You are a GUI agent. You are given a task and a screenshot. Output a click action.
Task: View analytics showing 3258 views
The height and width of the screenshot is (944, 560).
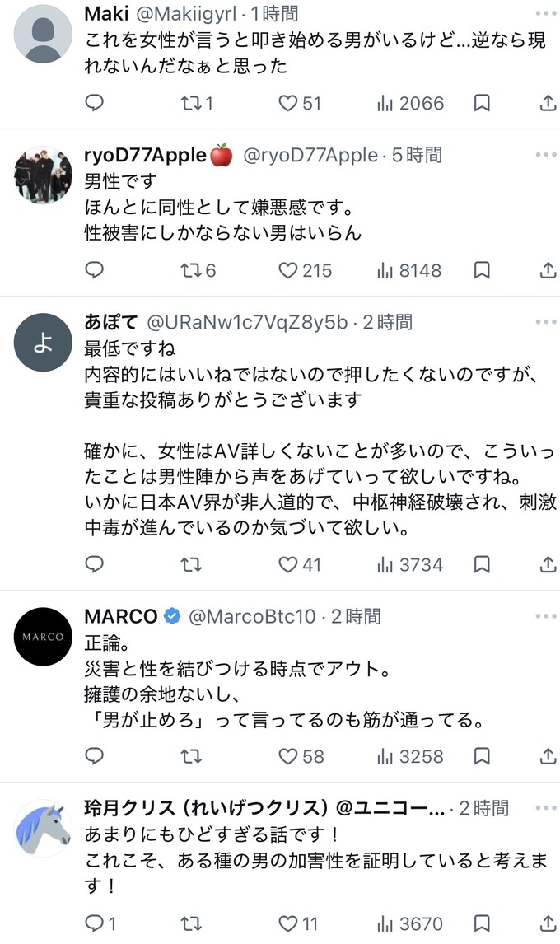(x=410, y=756)
